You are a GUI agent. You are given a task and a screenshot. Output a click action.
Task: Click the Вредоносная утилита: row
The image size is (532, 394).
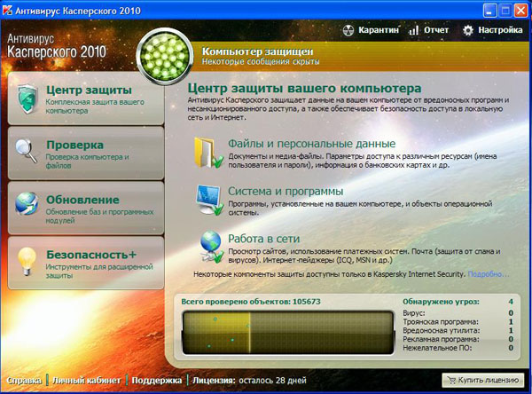(458, 330)
